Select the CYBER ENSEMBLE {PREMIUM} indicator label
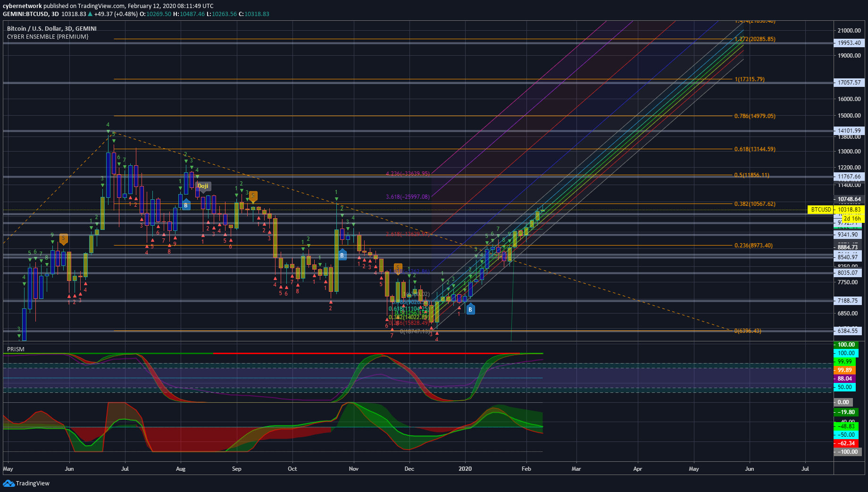Viewport: 868px width, 492px height. point(48,36)
